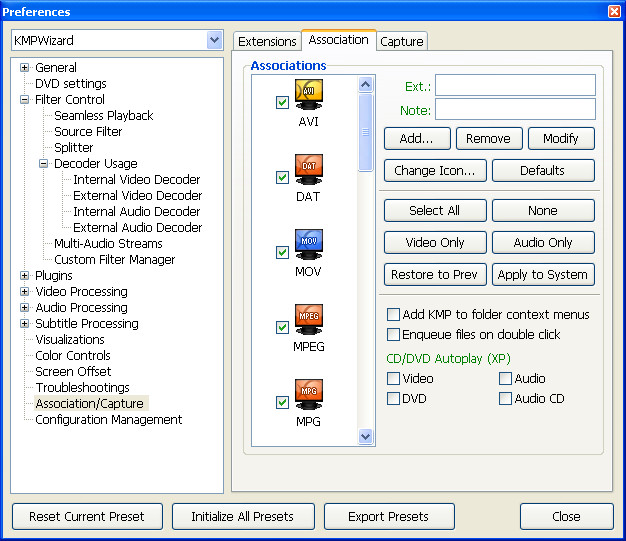The height and width of the screenshot is (541, 626).
Task: Click Export Presets button
Action: pos(389,517)
